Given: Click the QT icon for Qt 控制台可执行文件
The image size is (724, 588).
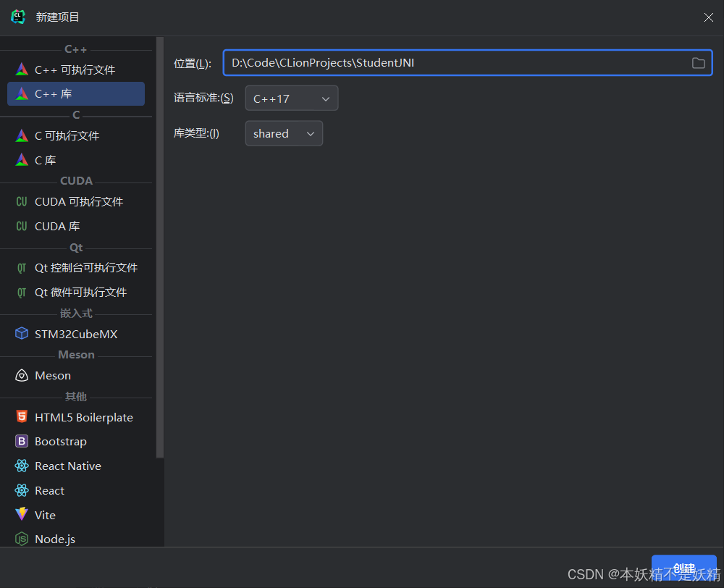Looking at the screenshot, I should click(x=22, y=268).
